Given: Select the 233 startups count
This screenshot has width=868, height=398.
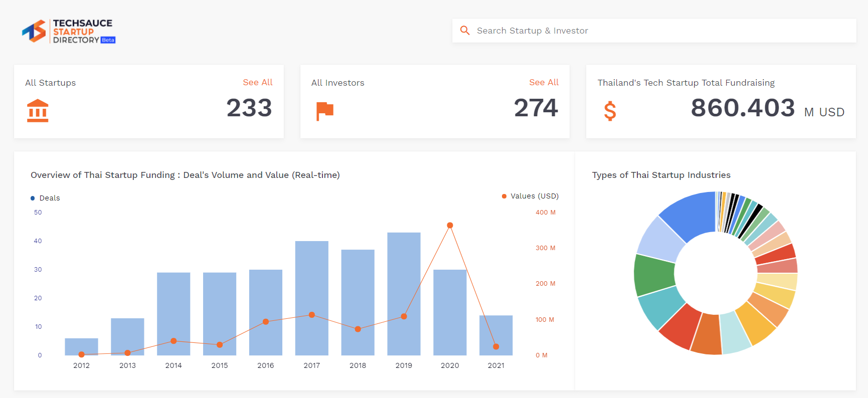Looking at the screenshot, I should [x=249, y=108].
